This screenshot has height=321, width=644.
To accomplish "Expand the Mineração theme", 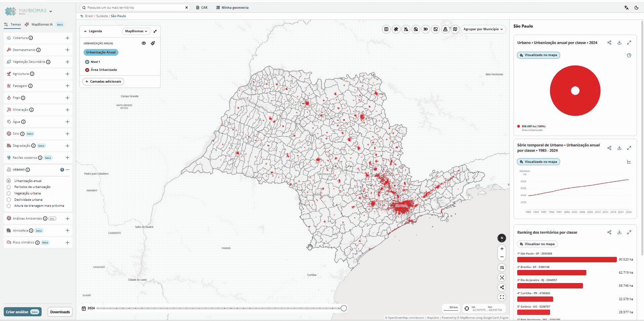I will [x=67, y=110].
